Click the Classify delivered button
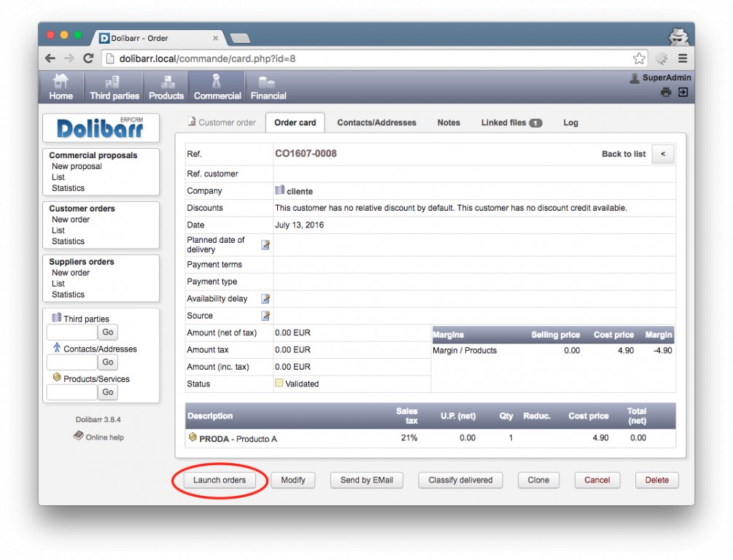 [460, 480]
